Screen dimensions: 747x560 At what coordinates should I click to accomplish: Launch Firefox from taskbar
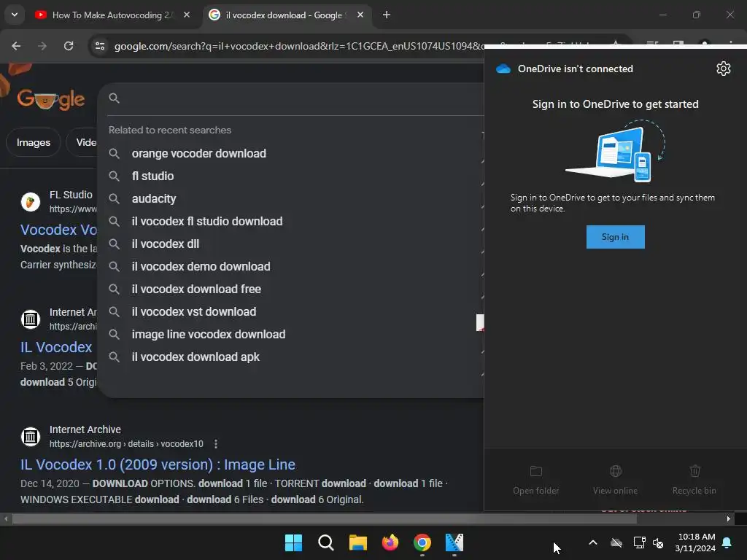click(x=390, y=542)
